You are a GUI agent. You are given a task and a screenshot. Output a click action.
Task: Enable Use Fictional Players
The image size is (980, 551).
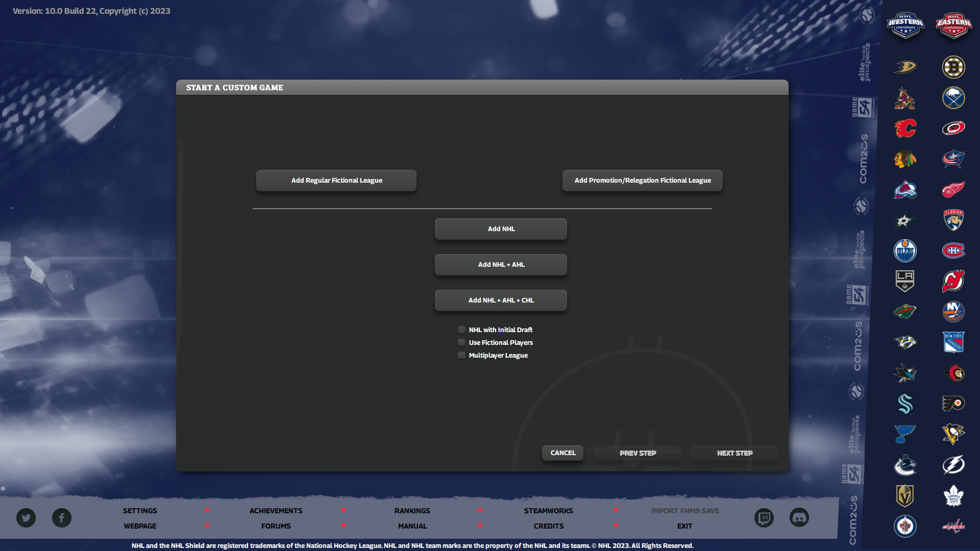[x=461, y=342]
